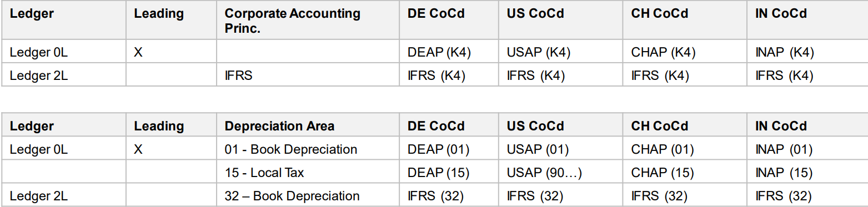Select the 01 - Book Depreciation cell
Viewport: 868px width, 207px height.
point(291,149)
